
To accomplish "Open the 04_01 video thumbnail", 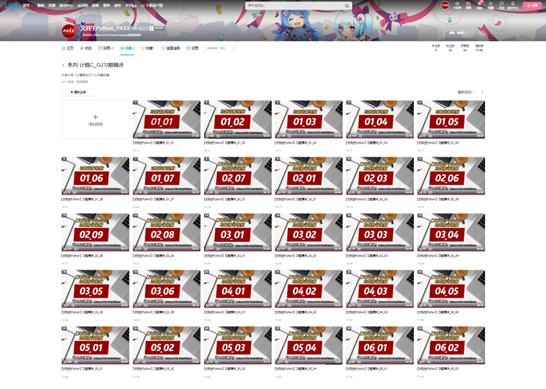I will pyautogui.click(x=237, y=289).
